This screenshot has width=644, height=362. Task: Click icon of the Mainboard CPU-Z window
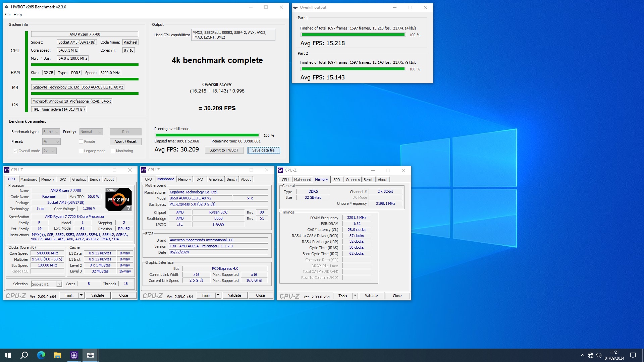pyautogui.click(x=144, y=170)
